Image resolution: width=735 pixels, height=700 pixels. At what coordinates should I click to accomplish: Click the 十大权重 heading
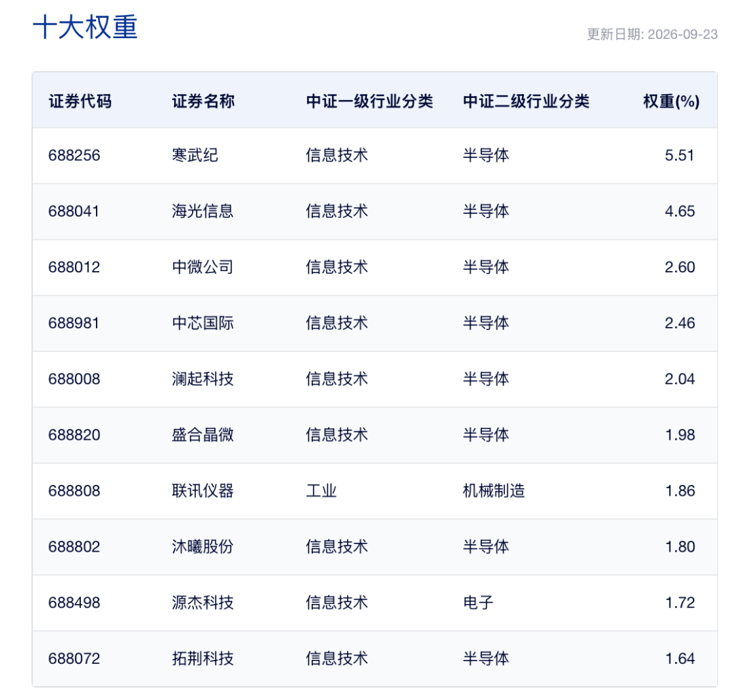click(85, 27)
